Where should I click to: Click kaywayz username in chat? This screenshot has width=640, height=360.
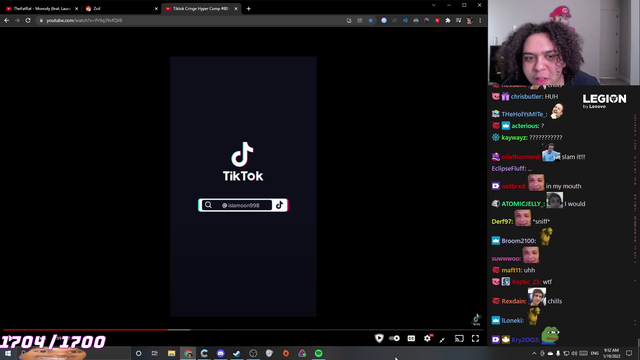click(514, 138)
